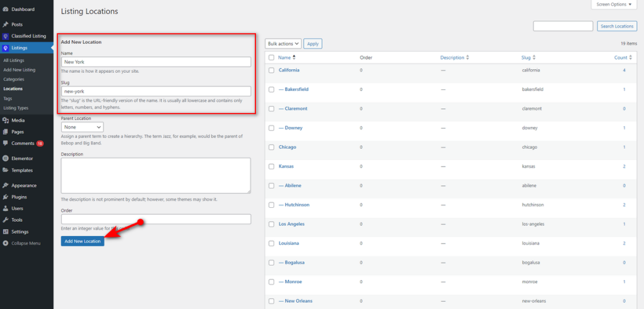Check the Los Angeles row checkbox
This screenshot has width=644, height=309.
click(272, 224)
